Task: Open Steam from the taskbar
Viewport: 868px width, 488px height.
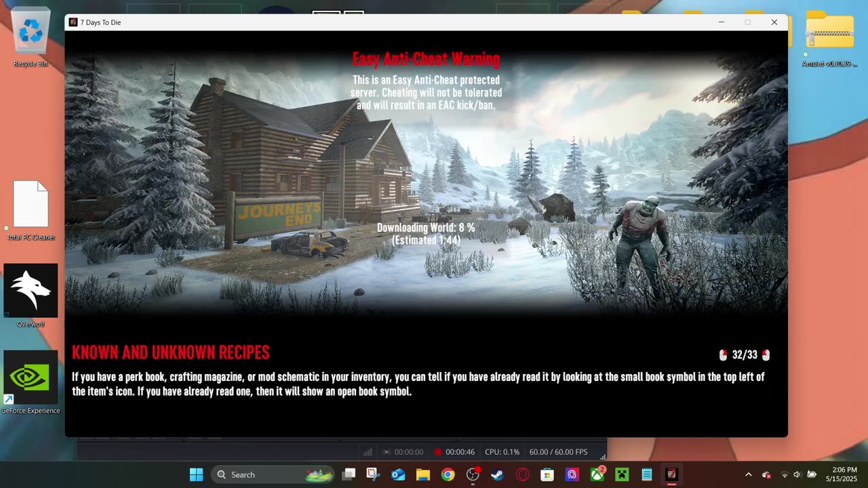Action: [x=497, y=474]
